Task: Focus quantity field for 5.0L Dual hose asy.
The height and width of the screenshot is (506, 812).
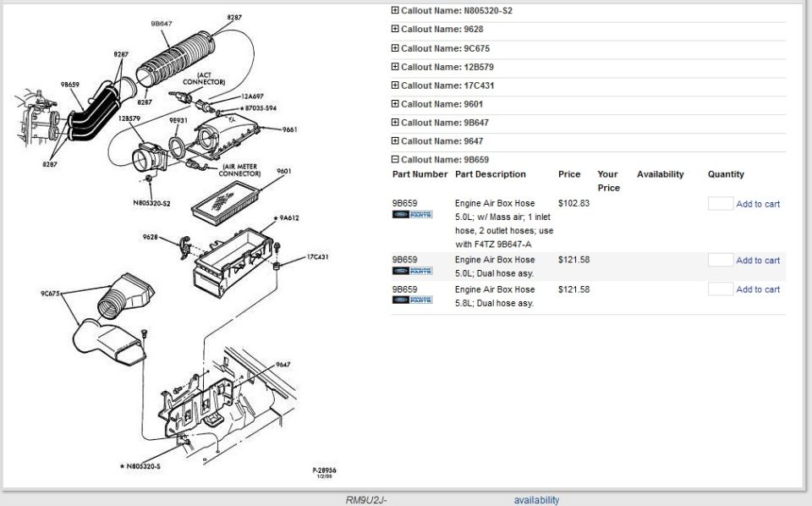Action: [x=721, y=260]
